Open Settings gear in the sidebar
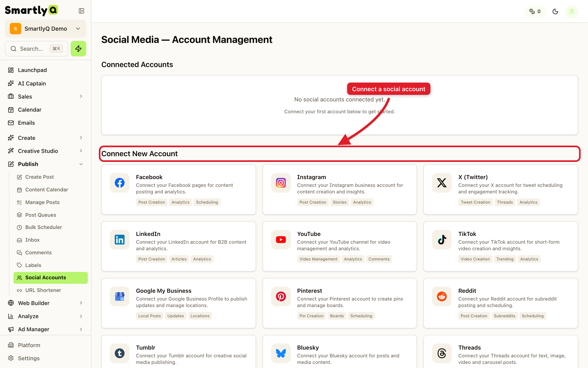588x368 pixels. [x=11, y=358]
